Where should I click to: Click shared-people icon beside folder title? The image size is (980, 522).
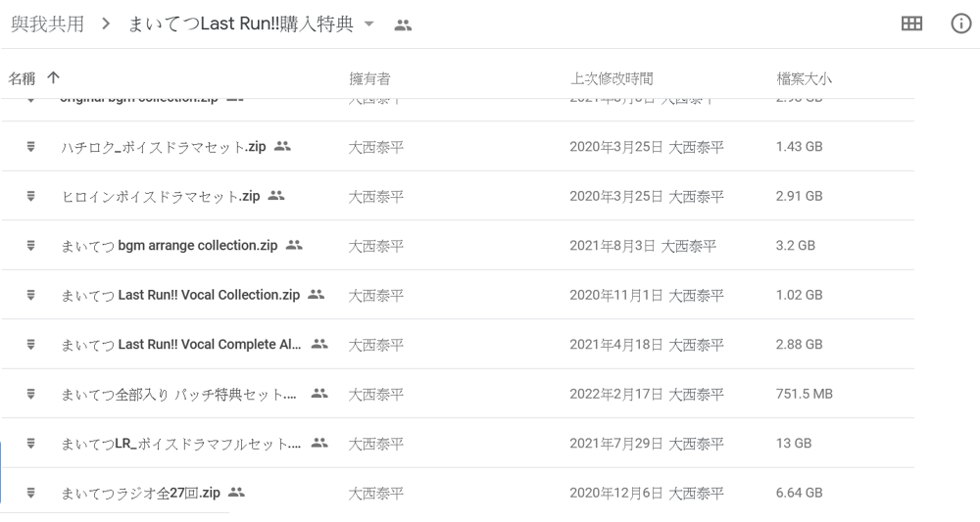(x=403, y=25)
